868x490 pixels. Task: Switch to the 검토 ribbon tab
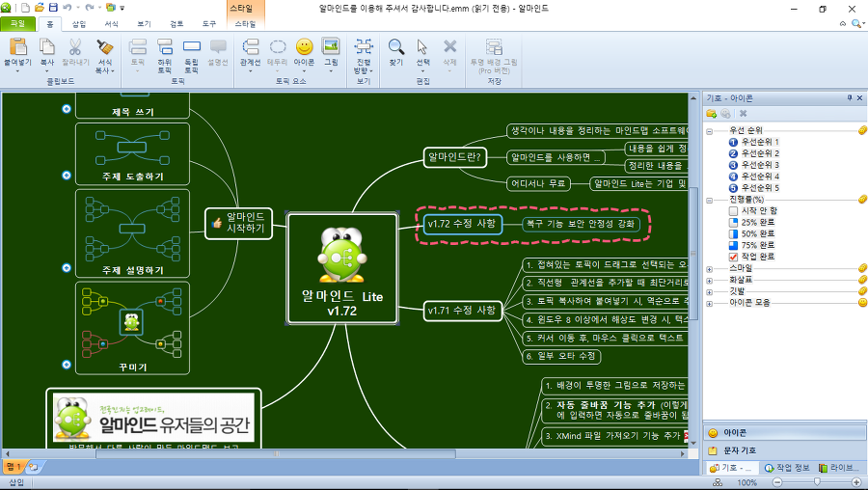click(176, 24)
